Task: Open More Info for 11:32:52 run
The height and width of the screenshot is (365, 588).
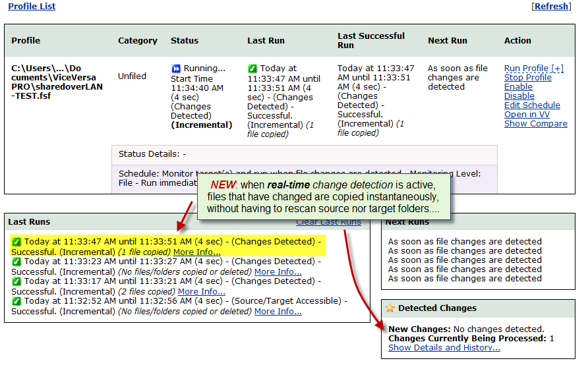Action: pyautogui.click(x=278, y=312)
